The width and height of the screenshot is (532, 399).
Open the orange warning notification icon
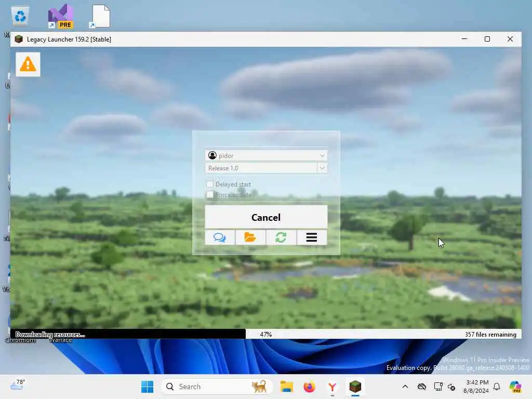tap(28, 64)
